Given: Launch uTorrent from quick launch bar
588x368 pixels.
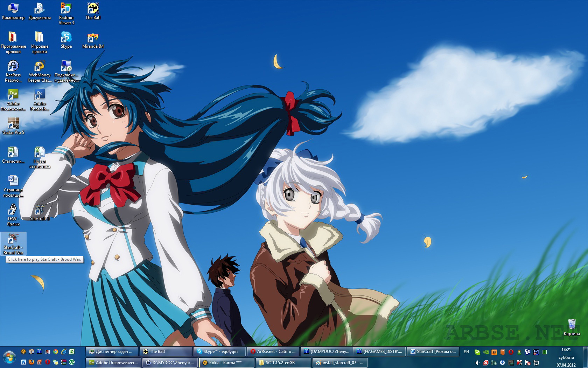Looking at the screenshot, I should (72, 362).
